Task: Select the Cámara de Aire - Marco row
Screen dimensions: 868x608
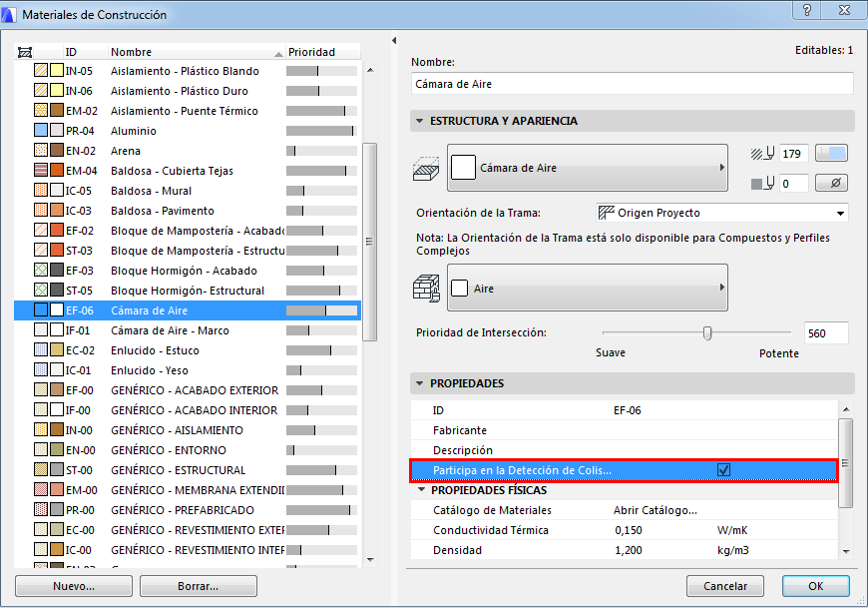Action: pyautogui.click(x=188, y=330)
